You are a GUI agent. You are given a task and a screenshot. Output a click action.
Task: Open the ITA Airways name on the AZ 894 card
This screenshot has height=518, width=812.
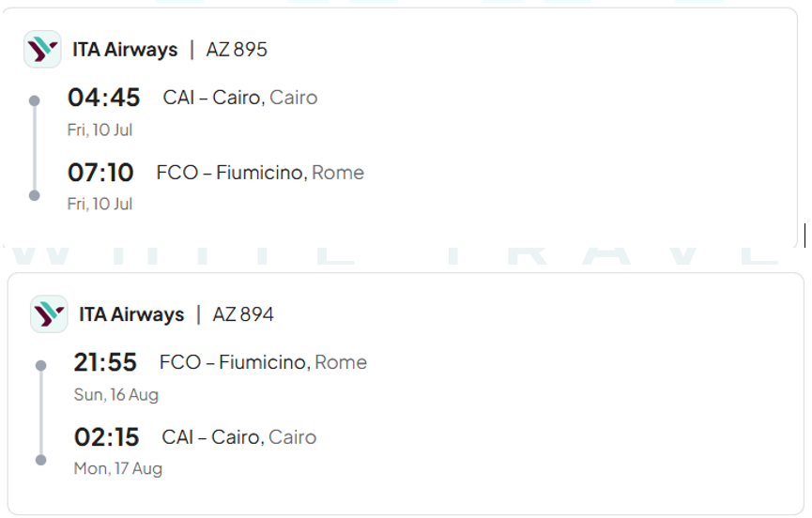131,314
